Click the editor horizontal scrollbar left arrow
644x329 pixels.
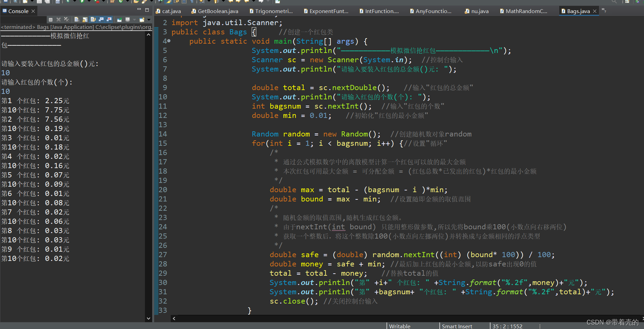coord(174,318)
